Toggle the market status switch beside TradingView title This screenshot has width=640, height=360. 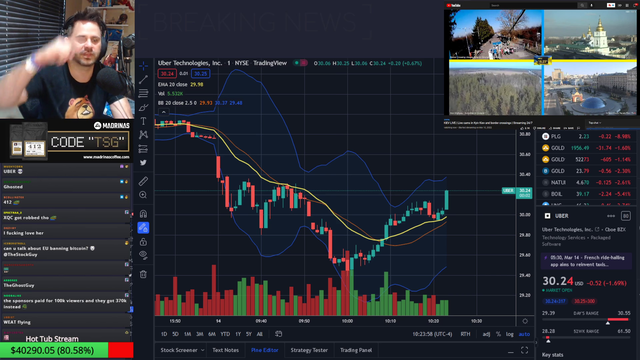[x=301, y=63]
